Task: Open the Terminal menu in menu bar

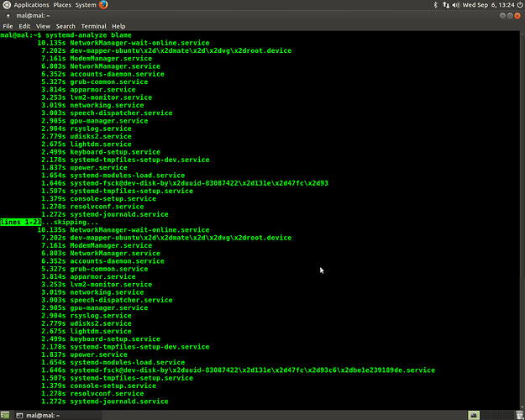Action: 93,26
